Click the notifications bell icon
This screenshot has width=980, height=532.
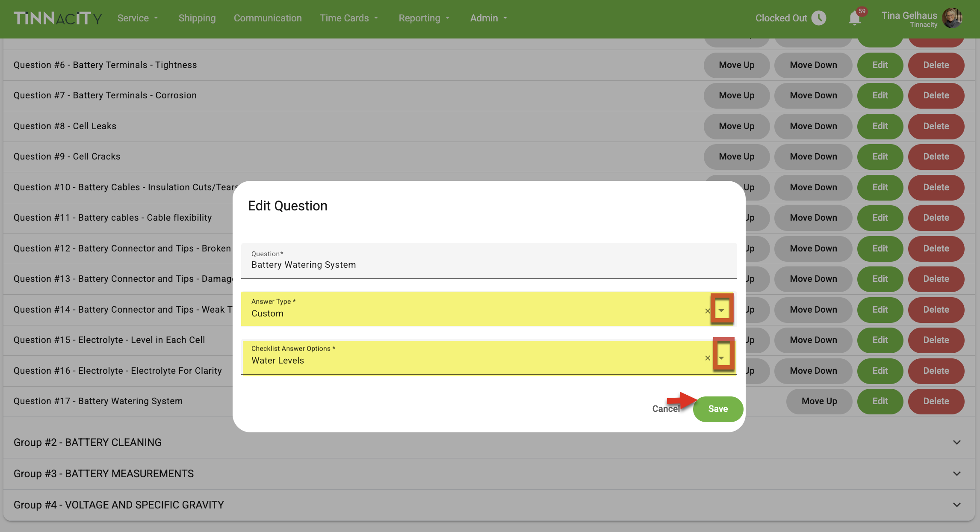point(854,18)
